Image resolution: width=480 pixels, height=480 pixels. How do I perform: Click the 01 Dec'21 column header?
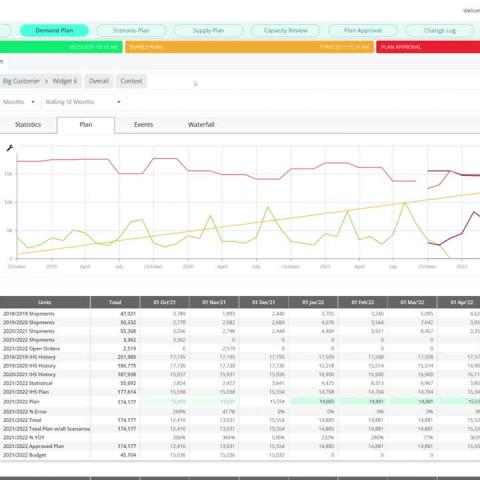click(264, 302)
